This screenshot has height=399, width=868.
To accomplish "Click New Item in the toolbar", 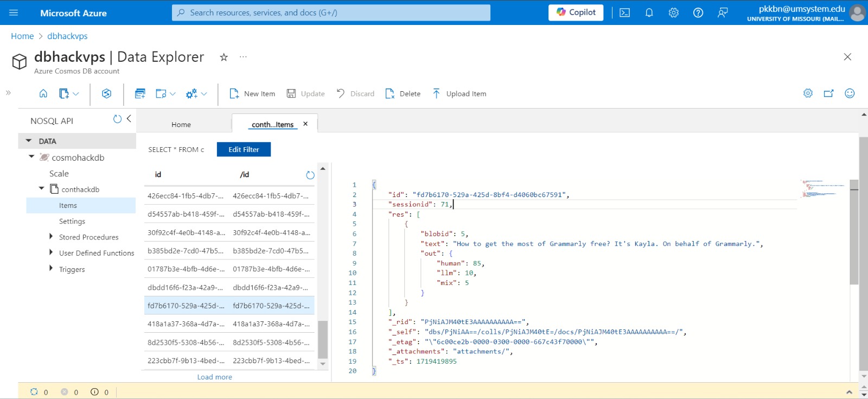I will click(x=252, y=93).
